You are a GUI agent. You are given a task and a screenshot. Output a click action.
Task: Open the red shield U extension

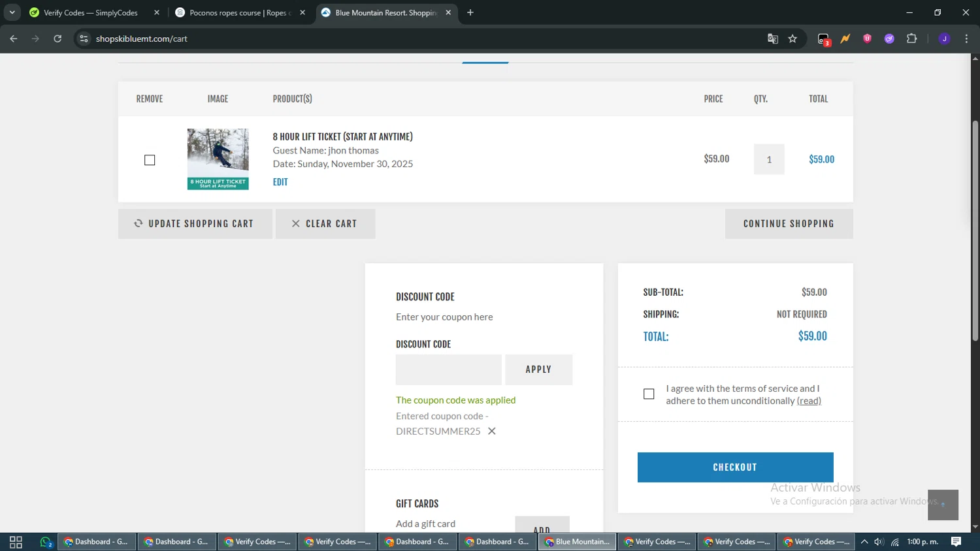[x=868, y=39]
